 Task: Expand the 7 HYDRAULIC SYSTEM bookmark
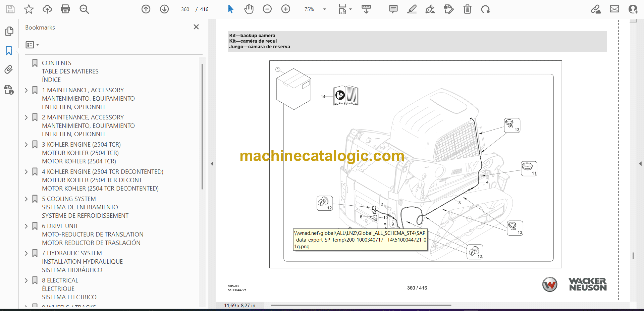click(26, 253)
